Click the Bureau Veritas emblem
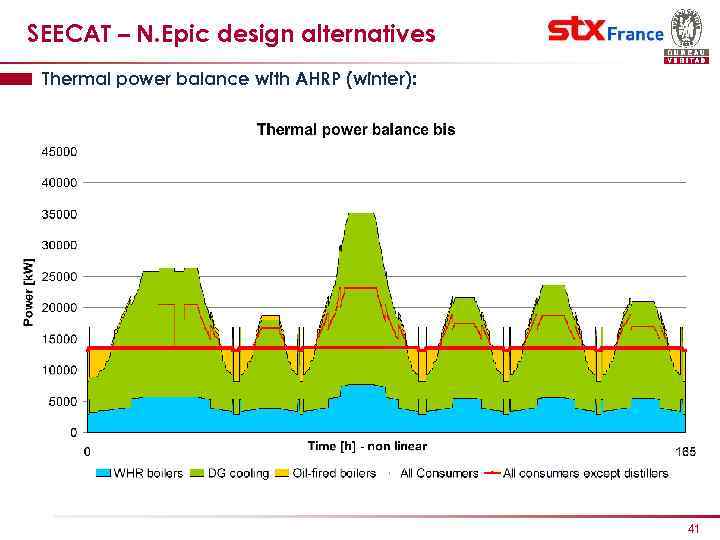This screenshot has height=540, width=720. click(686, 36)
